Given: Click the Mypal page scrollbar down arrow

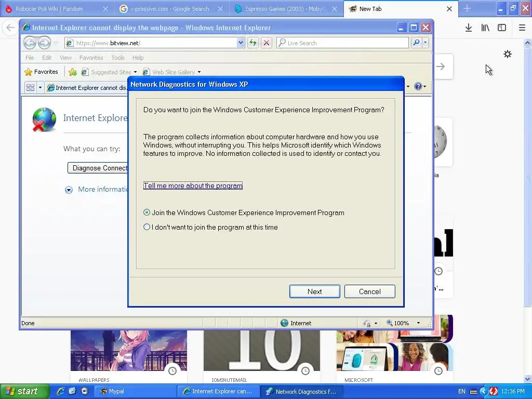Looking at the screenshot, I should (528, 379).
